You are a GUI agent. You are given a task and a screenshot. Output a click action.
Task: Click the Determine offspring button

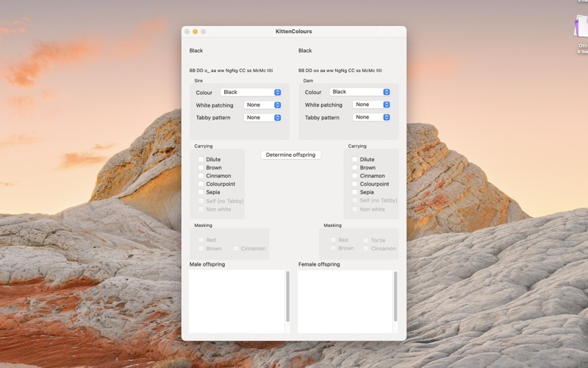click(290, 155)
